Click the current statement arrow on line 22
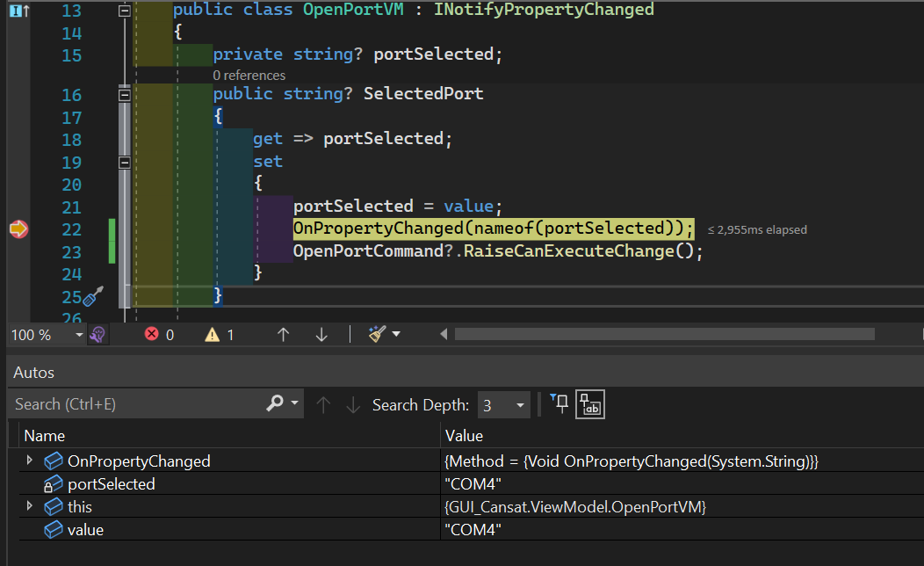 18,229
